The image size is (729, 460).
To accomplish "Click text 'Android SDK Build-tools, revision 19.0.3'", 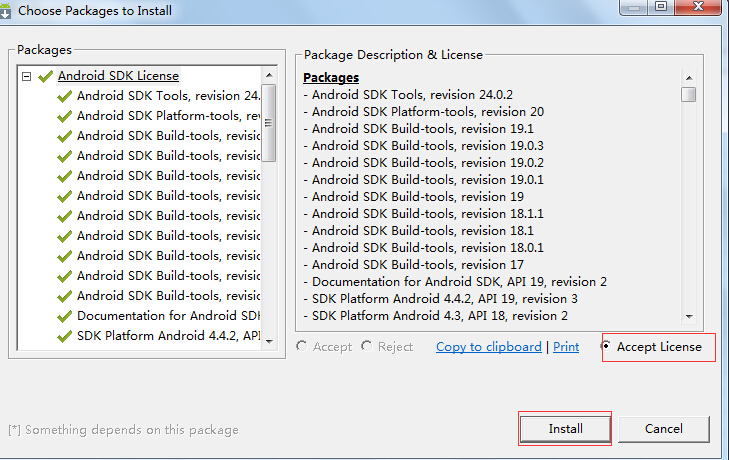I will [x=428, y=146].
